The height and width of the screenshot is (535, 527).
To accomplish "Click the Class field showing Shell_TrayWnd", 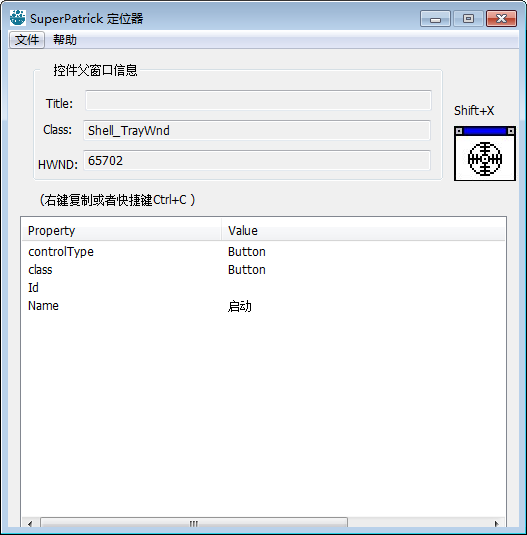I will pyautogui.click(x=257, y=130).
